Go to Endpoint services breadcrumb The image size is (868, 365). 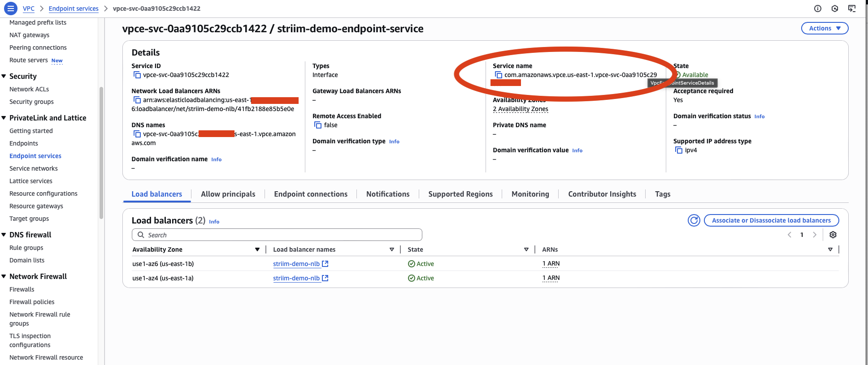pos(74,9)
